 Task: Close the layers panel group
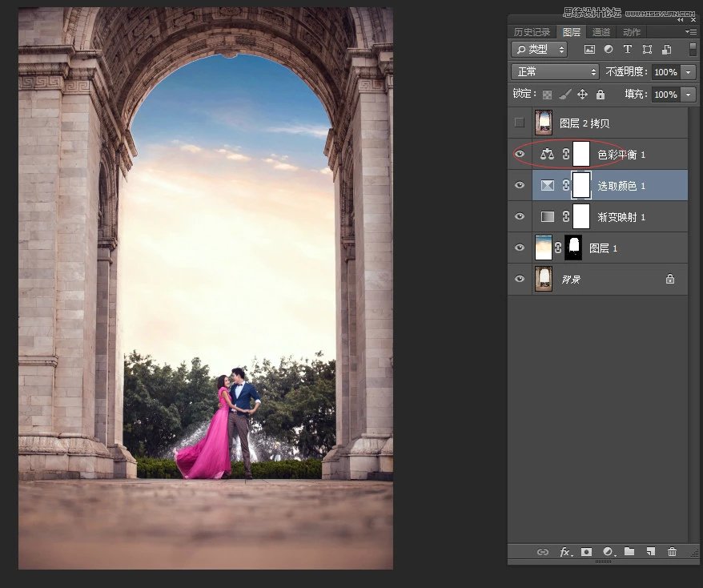(693, 20)
